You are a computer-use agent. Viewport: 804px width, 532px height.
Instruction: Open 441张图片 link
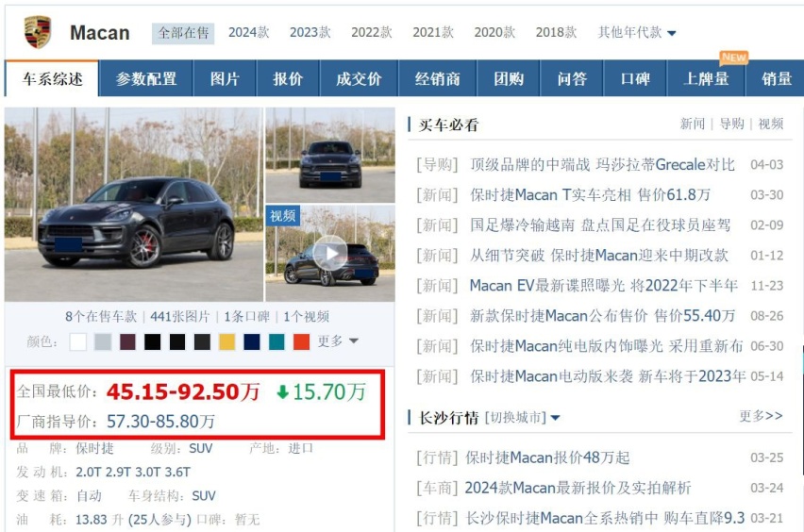click(180, 317)
